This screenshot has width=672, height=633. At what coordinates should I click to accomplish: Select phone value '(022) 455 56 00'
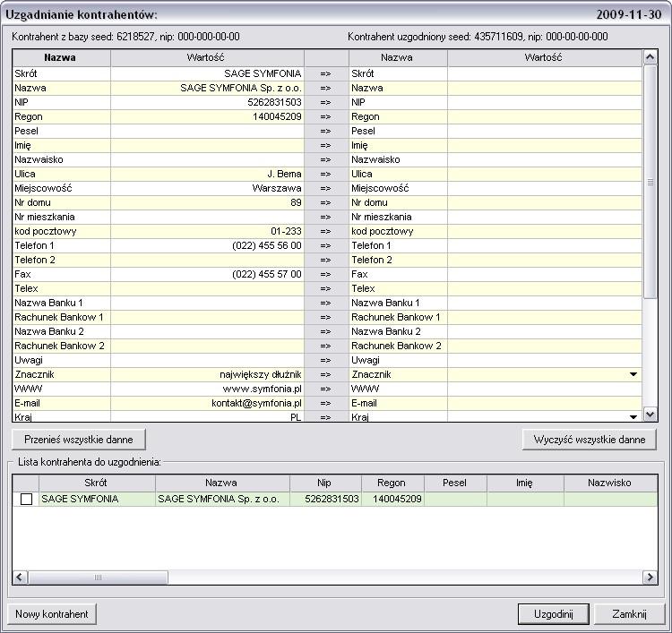click(267, 245)
